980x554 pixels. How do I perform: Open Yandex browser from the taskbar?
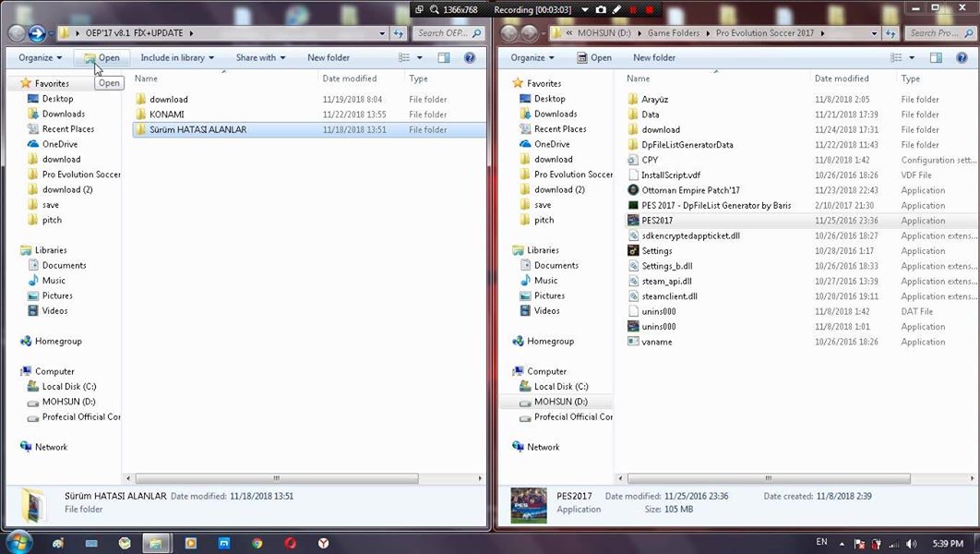click(323, 543)
